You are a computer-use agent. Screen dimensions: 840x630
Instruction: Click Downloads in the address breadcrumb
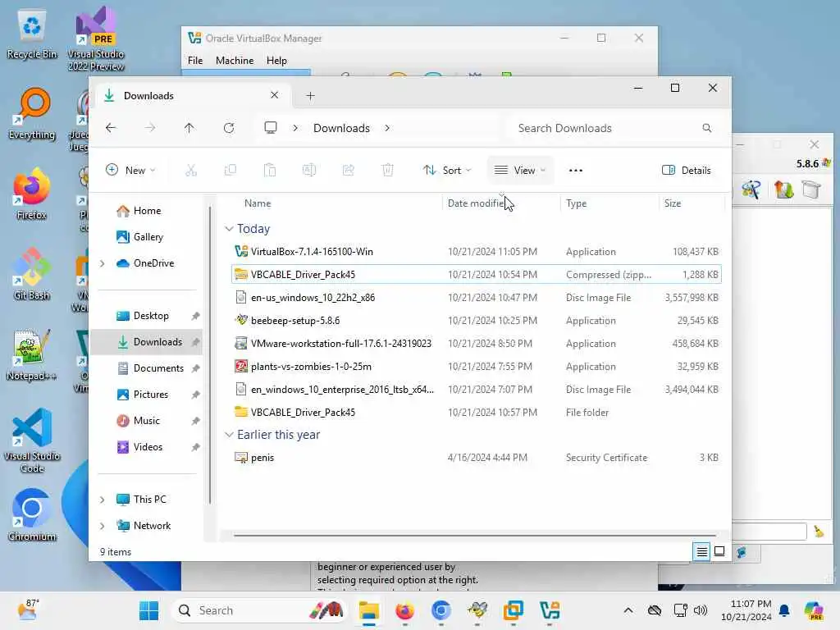pos(341,128)
